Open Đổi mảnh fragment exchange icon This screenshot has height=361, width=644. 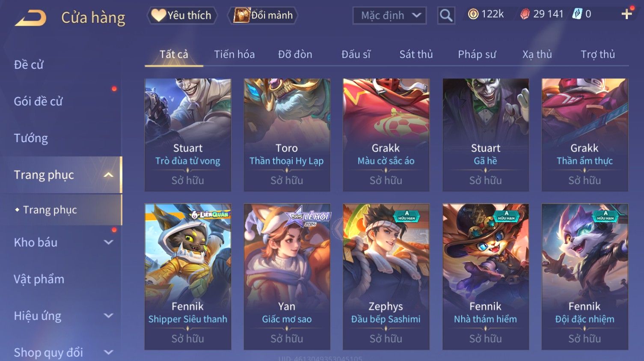[x=241, y=15]
